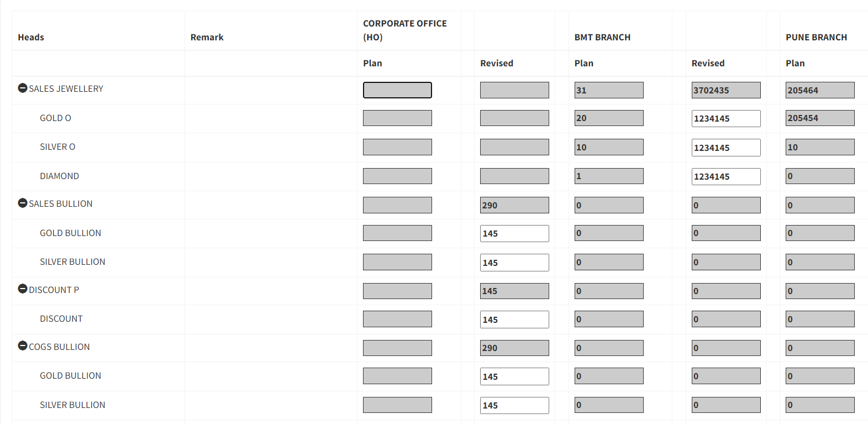The height and width of the screenshot is (424, 868).
Task: Click HO Revised field for COGS GOLD BULLION
Action: coord(514,376)
